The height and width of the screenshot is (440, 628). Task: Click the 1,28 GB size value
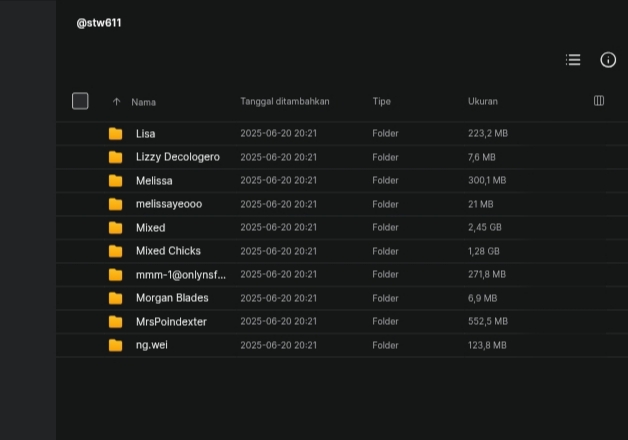pyautogui.click(x=484, y=251)
